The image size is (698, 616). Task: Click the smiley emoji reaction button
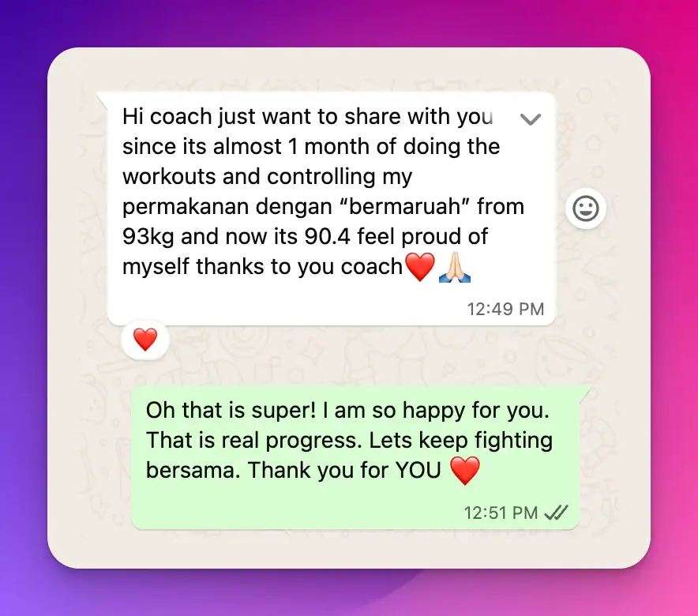585,208
